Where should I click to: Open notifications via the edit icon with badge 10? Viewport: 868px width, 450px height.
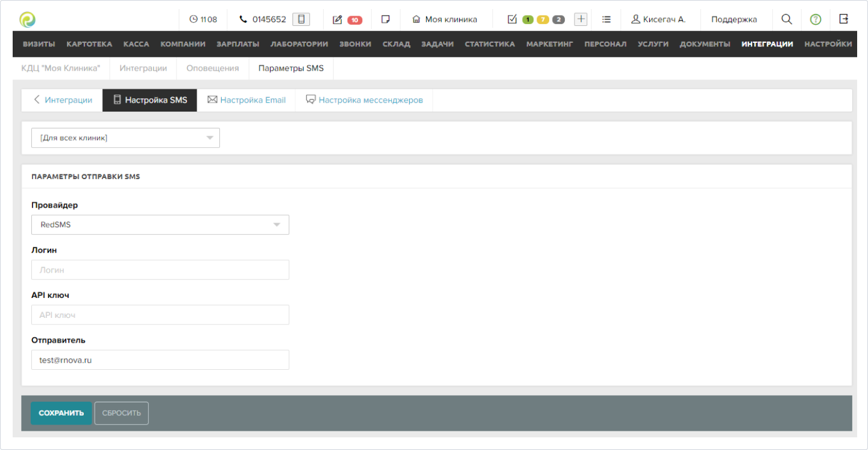[x=338, y=19]
